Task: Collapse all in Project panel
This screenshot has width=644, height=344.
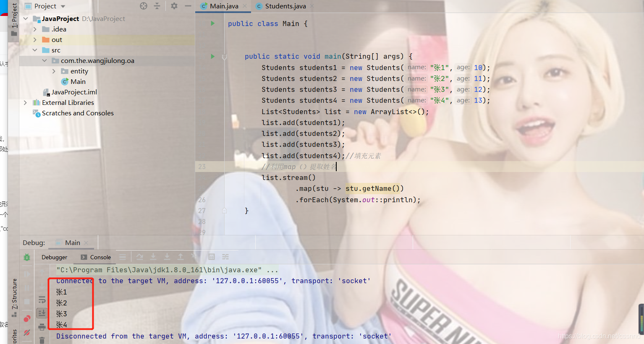Action: tap(157, 6)
